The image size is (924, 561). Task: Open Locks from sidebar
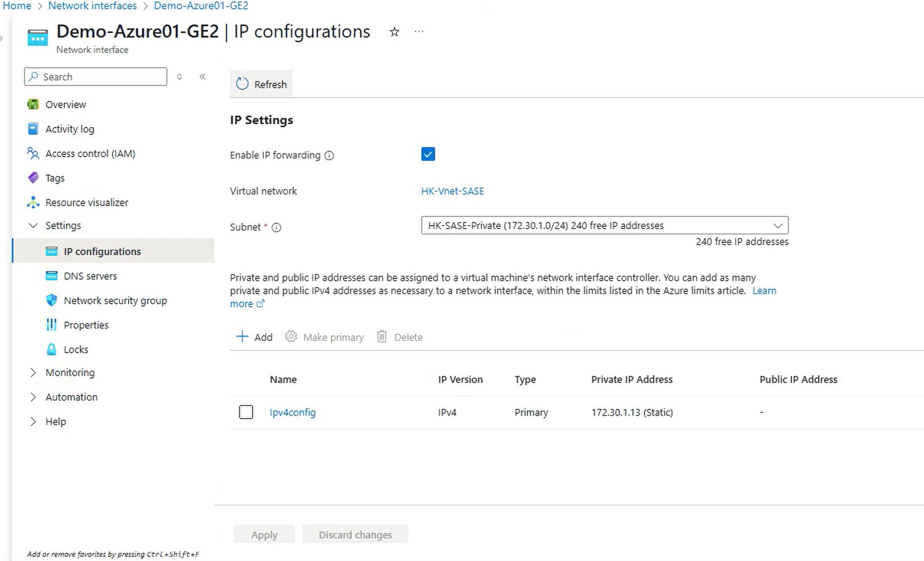pos(76,350)
